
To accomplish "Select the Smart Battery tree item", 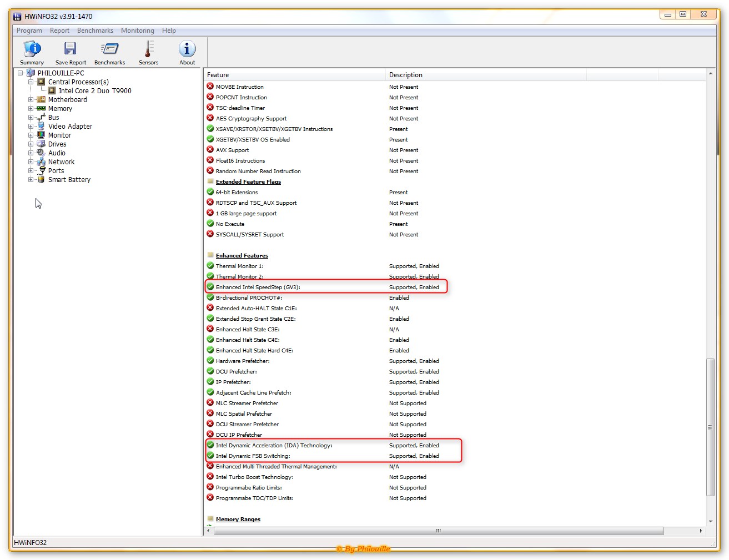I will click(x=69, y=180).
